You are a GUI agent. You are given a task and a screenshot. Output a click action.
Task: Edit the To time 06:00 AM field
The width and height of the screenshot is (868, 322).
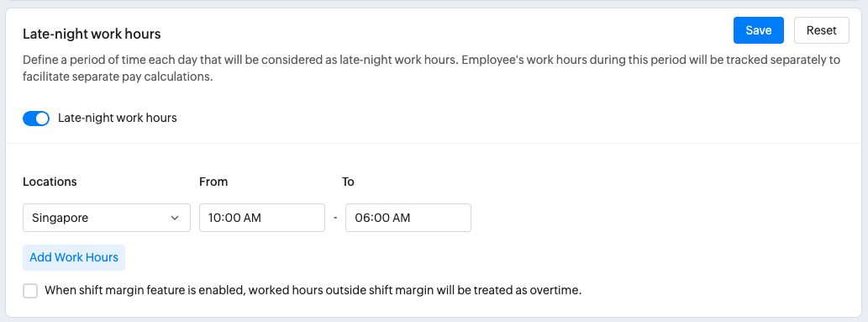pos(408,218)
